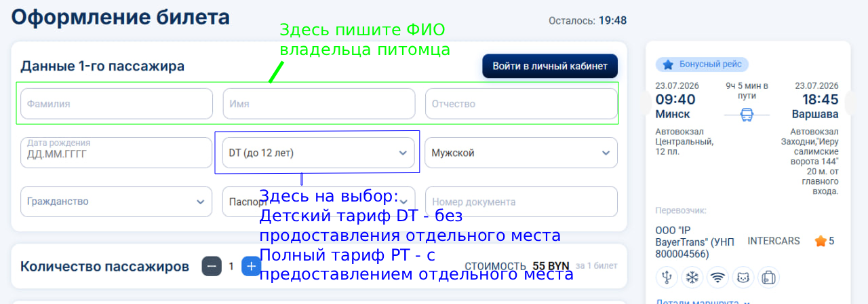Expand the Гражданство dropdown
This screenshot has width=868, height=304.
[x=117, y=202]
